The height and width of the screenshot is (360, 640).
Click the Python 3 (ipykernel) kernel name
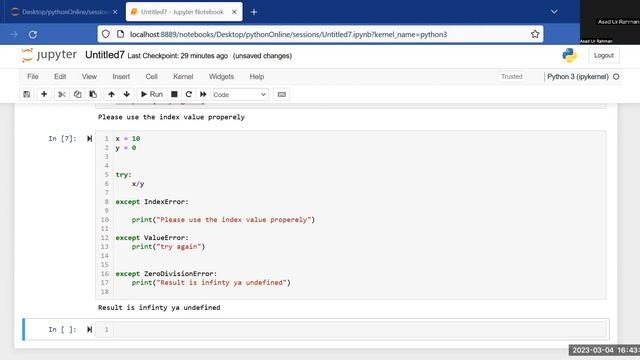click(578, 76)
